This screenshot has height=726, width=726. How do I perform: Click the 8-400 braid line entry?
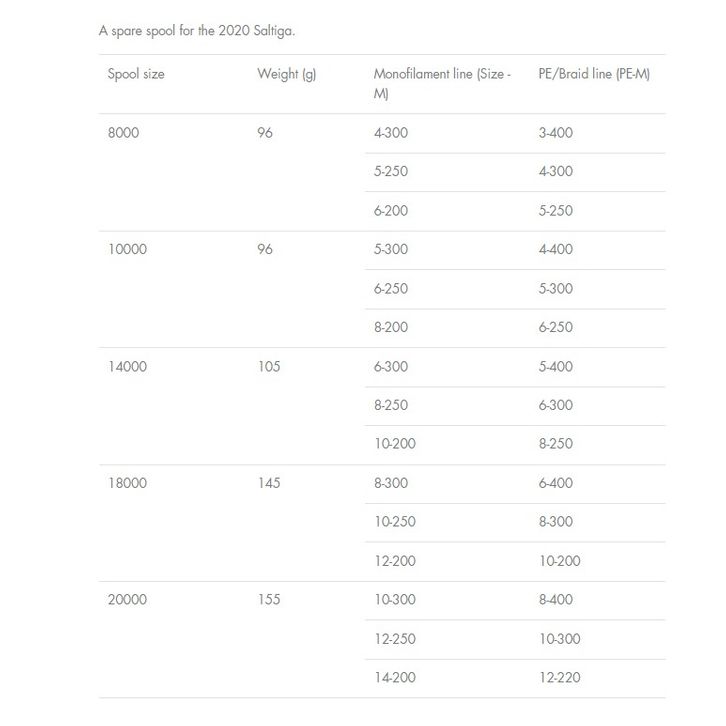click(x=556, y=600)
